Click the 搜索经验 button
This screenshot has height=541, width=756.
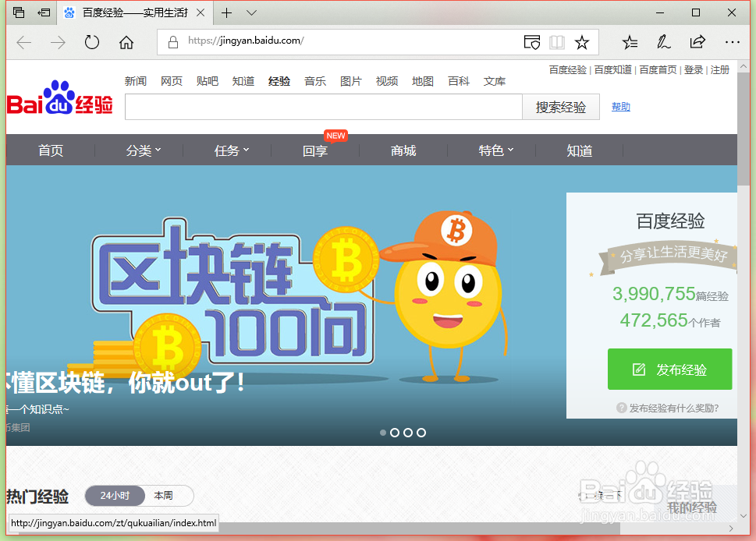pyautogui.click(x=561, y=107)
